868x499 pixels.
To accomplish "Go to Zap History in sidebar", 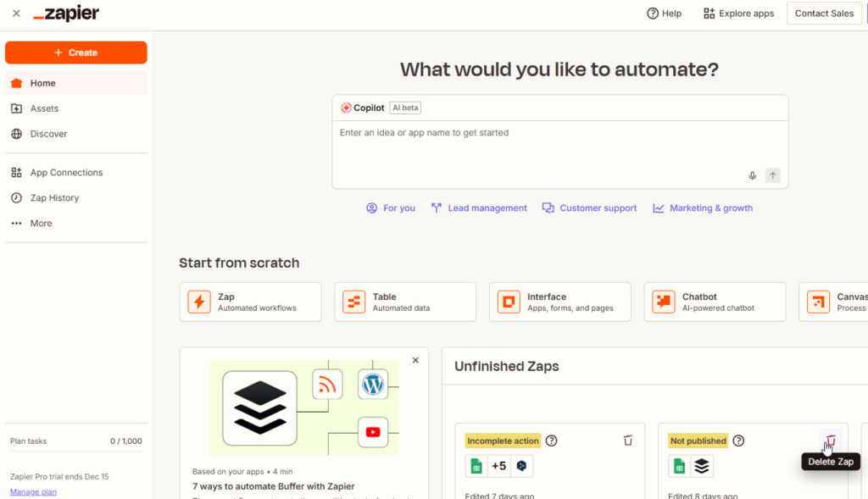I will coord(54,197).
